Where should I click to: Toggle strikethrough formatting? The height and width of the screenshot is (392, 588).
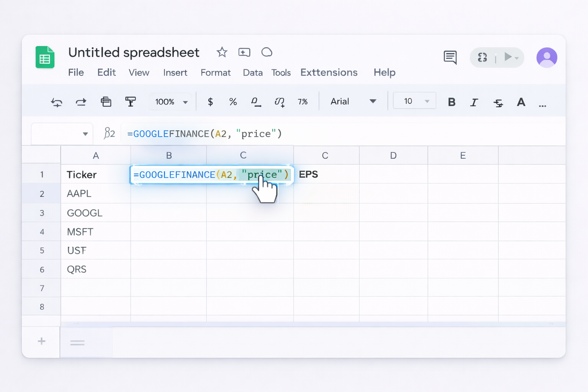[x=498, y=103]
